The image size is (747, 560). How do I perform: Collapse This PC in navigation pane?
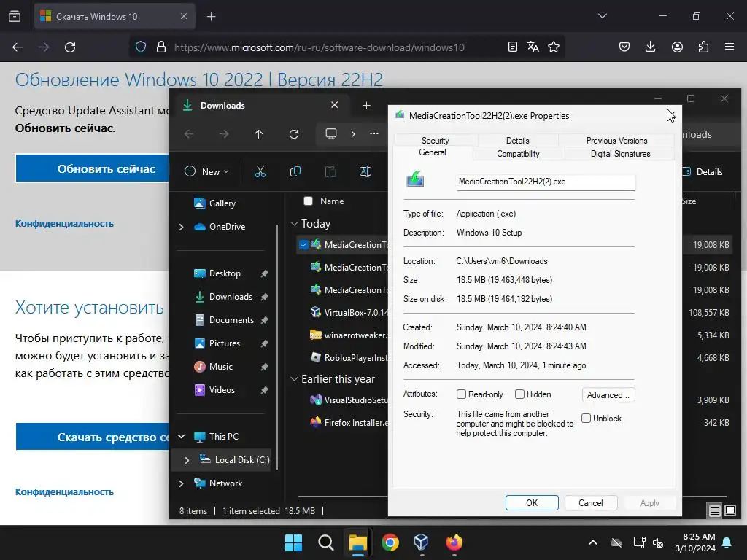[x=182, y=437]
